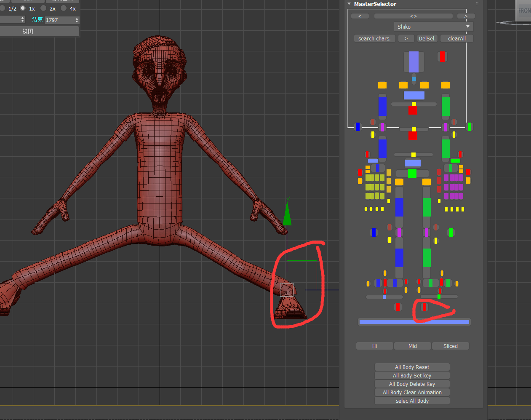Screen dimensions: 531x420
Task: Click the All Body Reset button
Action: pyautogui.click(x=412, y=367)
